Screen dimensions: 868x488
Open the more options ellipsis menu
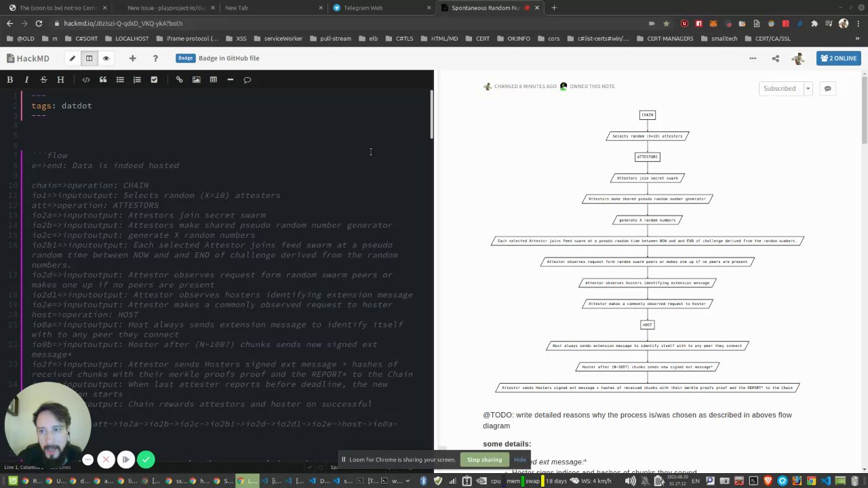click(x=753, y=58)
